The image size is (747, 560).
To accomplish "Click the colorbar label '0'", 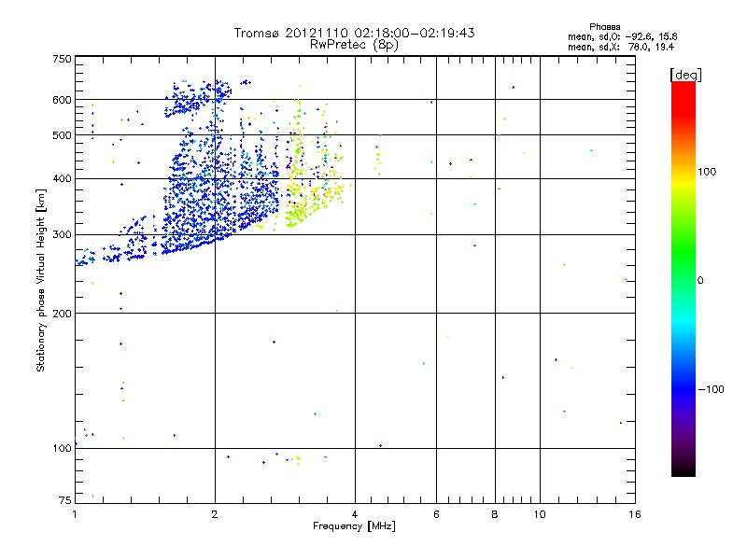I will pyautogui.click(x=700, y=280).
